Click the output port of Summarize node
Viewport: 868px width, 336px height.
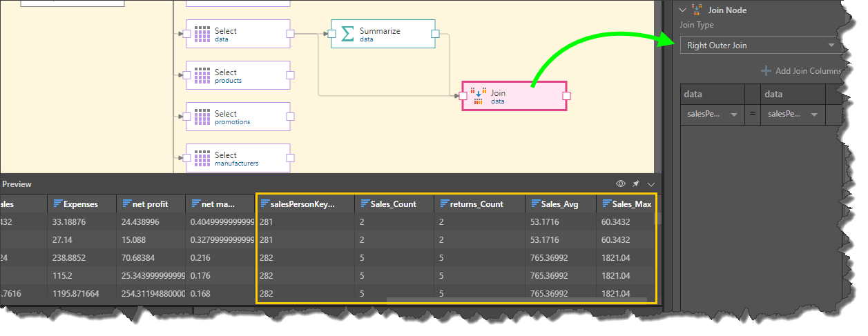point(435,34)
